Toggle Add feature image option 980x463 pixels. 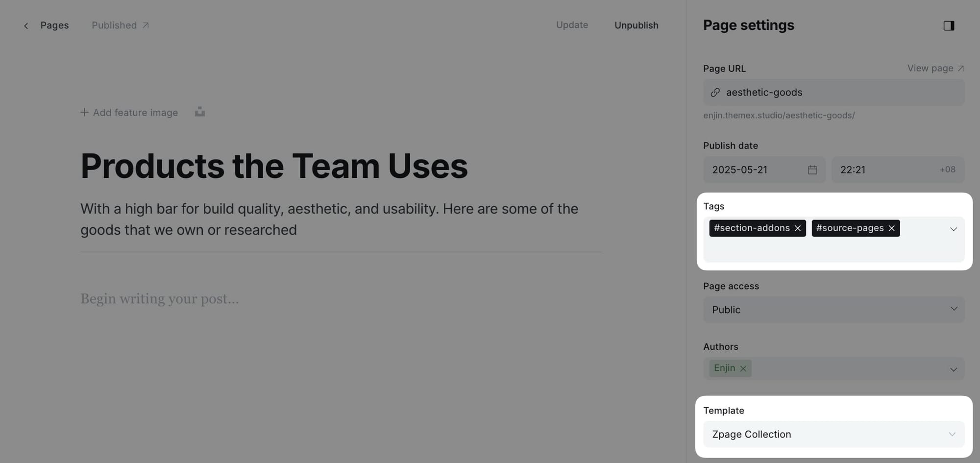pyautogui.click(x=129, y=112)
